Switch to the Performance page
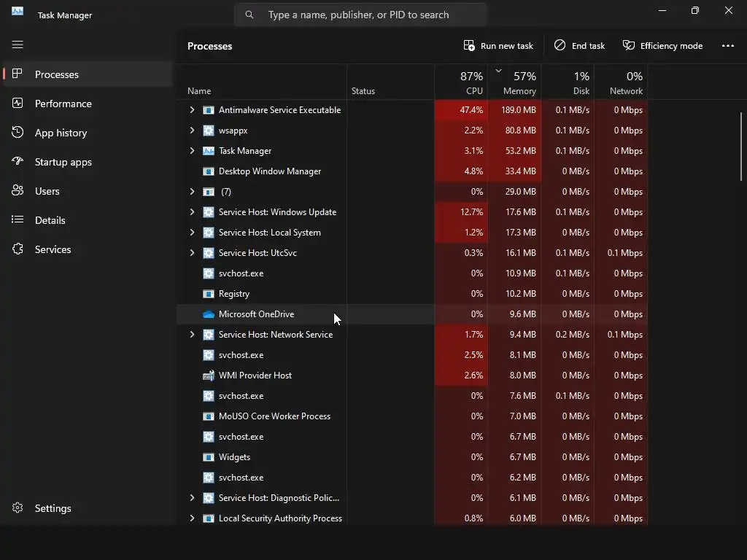The height and width of the screenshot is (560, 747). coord(88,104)
